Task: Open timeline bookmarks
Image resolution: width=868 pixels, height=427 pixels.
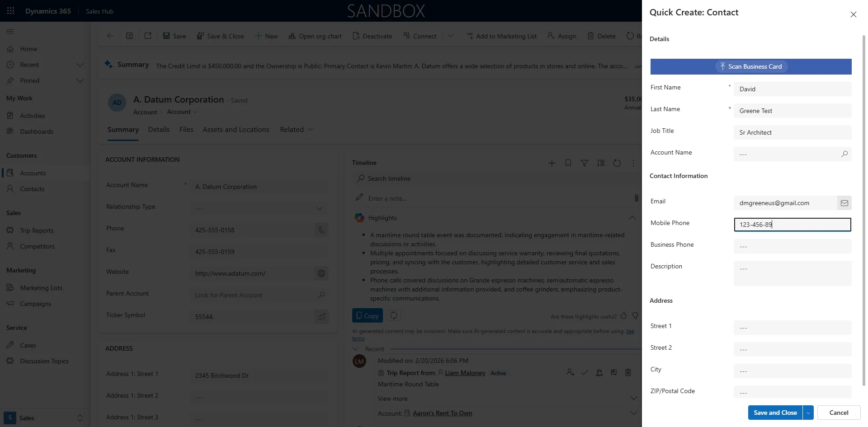Action: [x=568, y=163]
